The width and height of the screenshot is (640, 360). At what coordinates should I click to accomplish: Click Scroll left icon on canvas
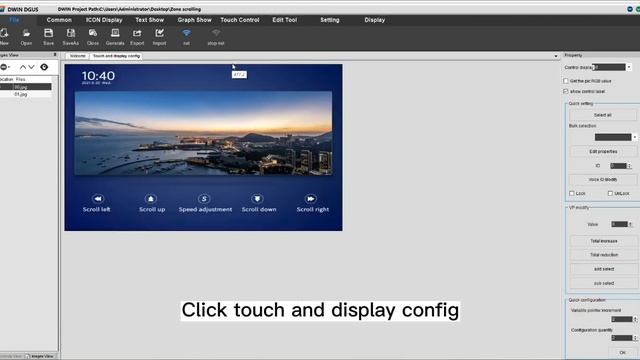click(x=98, y=199)
